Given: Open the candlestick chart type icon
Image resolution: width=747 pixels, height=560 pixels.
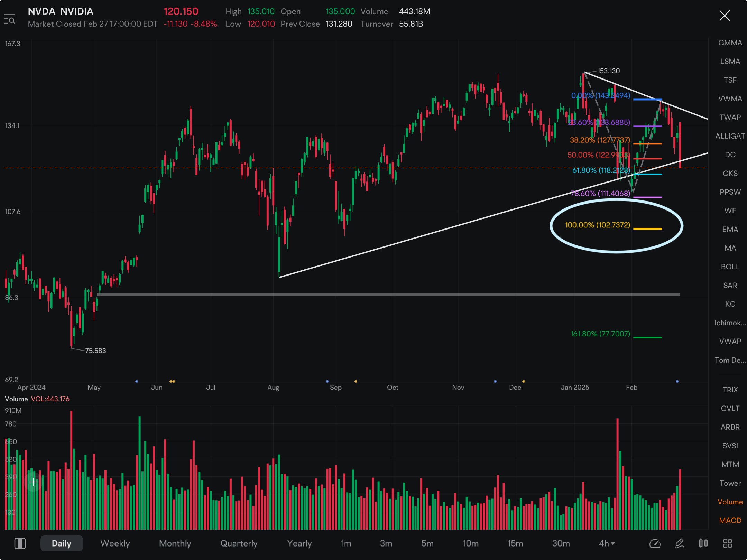Looking at the screenshot, I should click(x=703, y=543).
